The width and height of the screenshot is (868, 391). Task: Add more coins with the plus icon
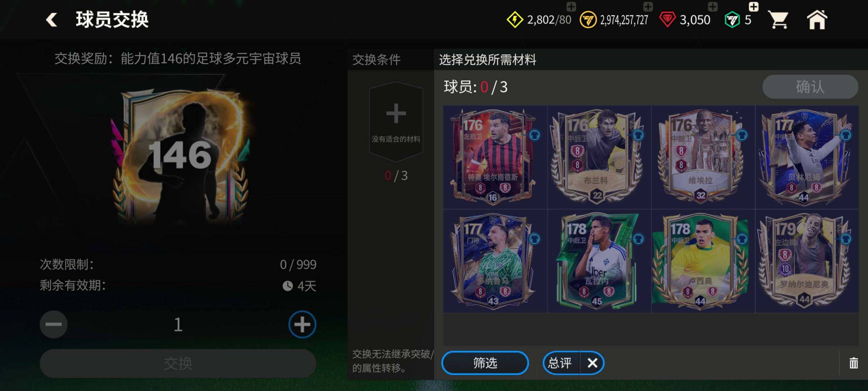click(648, 7)
